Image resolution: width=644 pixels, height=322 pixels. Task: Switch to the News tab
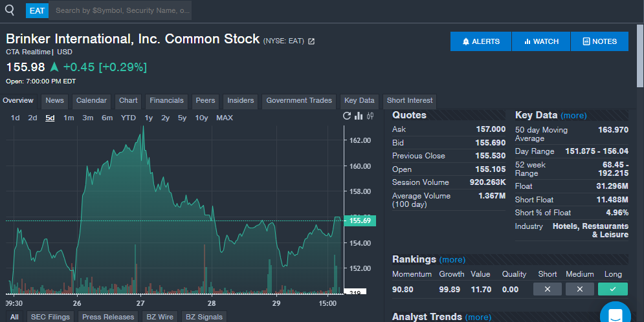click(54, 101)
